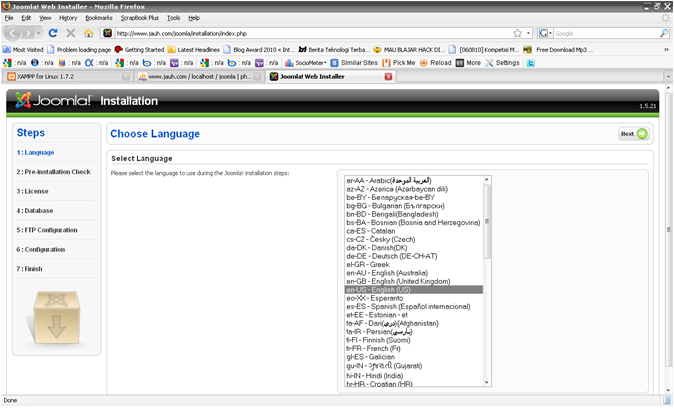This screenshot has height=409, width=674.
Task: Select es-ES - Spanish language option
Action: tap(414, 307)
